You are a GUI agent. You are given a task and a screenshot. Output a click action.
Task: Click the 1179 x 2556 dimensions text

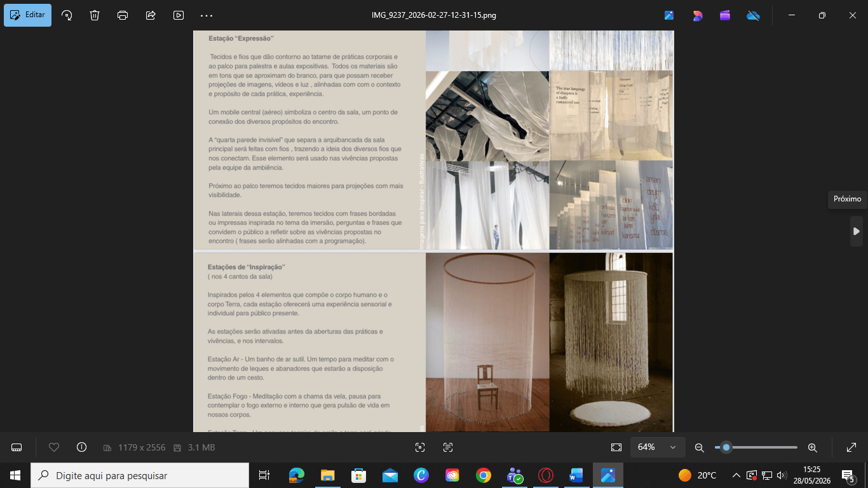click(x=142, y=447)
